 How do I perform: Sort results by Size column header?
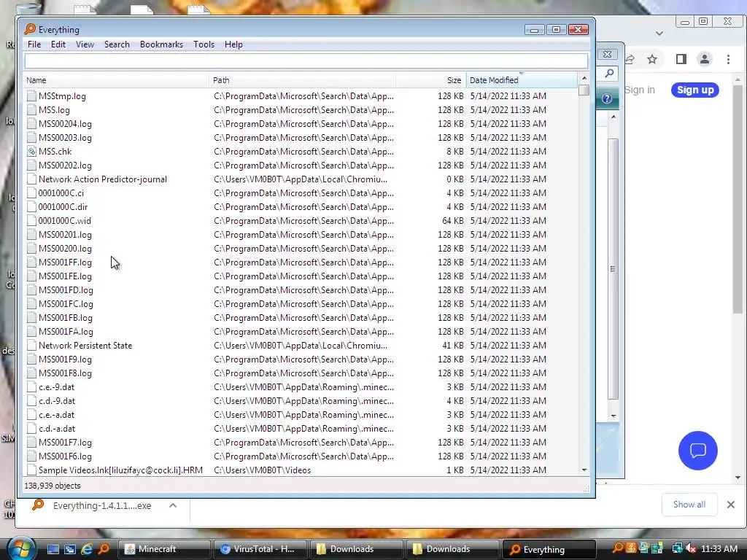430,80
